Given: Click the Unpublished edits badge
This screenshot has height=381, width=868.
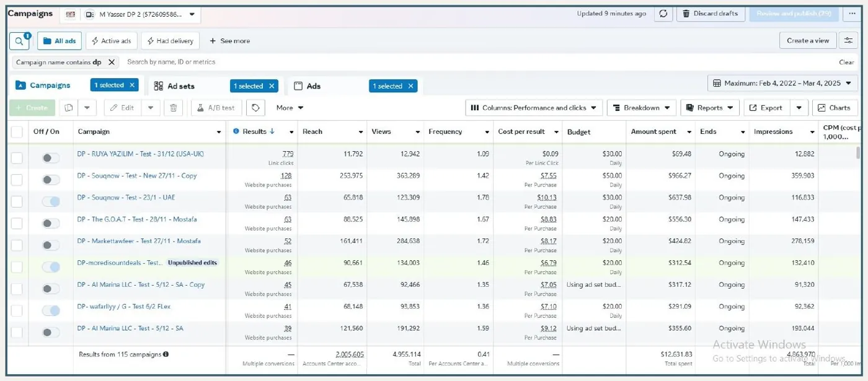Looking at the screenshot, I should (193, 263).
